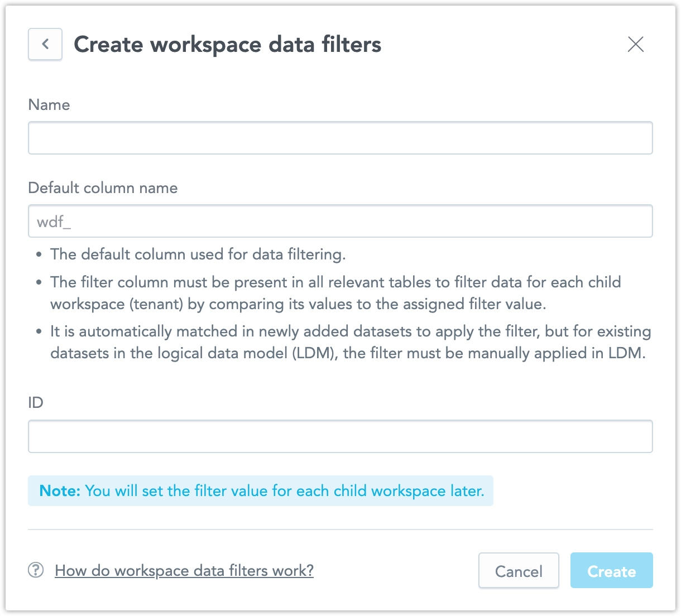Click the Create button

point(611,570)
